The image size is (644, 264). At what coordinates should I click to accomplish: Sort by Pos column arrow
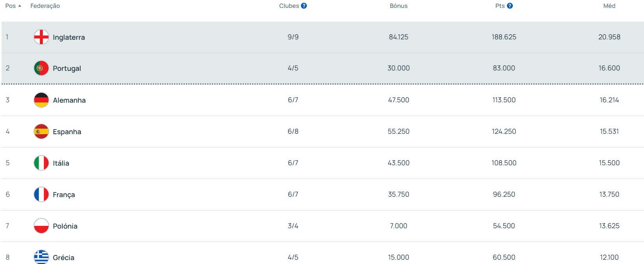click(20, 6)
